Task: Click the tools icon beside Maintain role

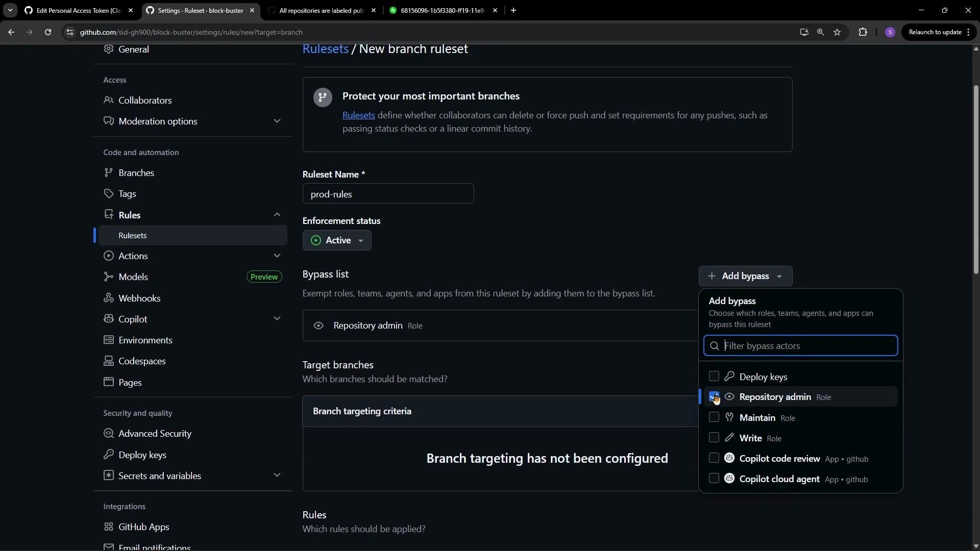Action: click(x=729, y=417)
